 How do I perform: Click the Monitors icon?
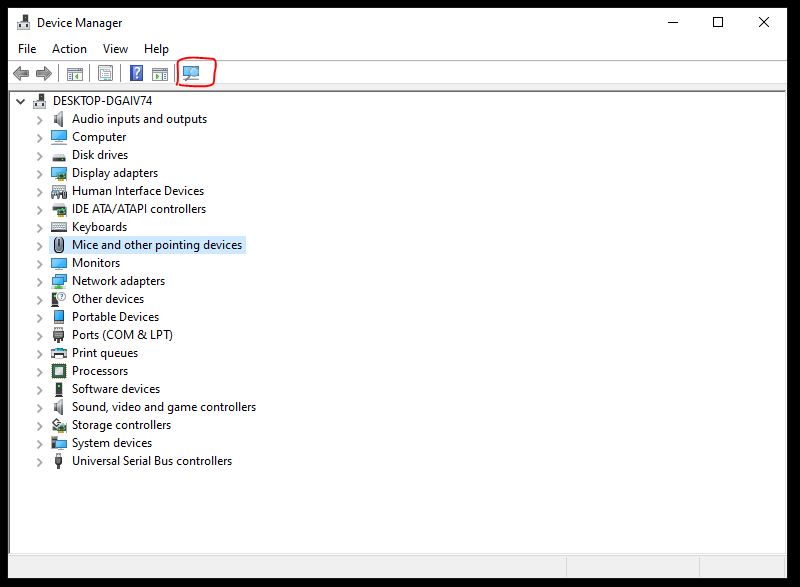pyautogui.click(x=59, y=263)
